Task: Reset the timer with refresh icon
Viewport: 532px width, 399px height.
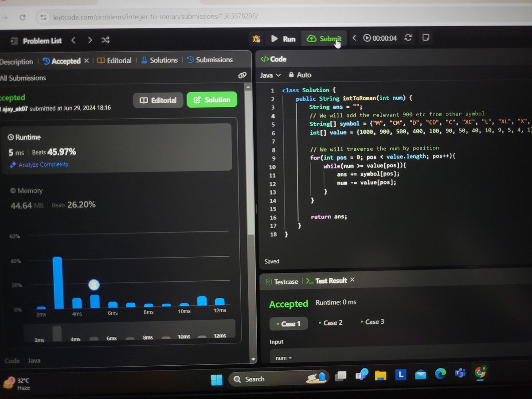Action: 408,38
